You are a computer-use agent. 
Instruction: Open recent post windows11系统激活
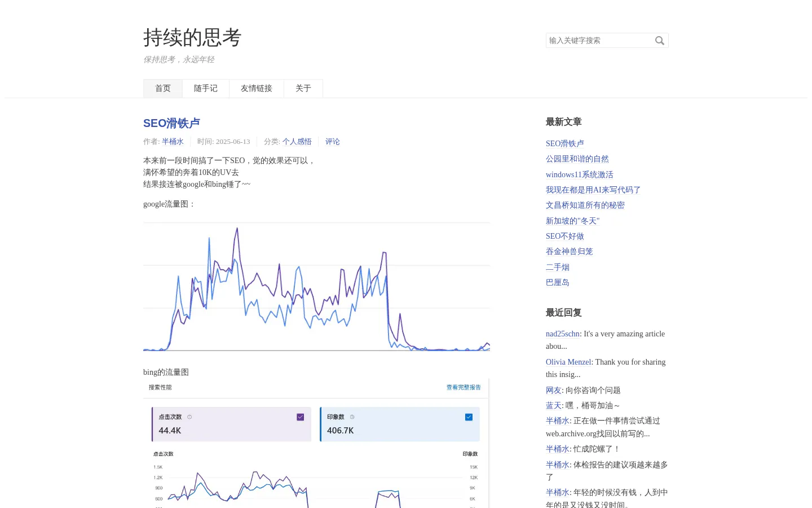tap(580, 174)
